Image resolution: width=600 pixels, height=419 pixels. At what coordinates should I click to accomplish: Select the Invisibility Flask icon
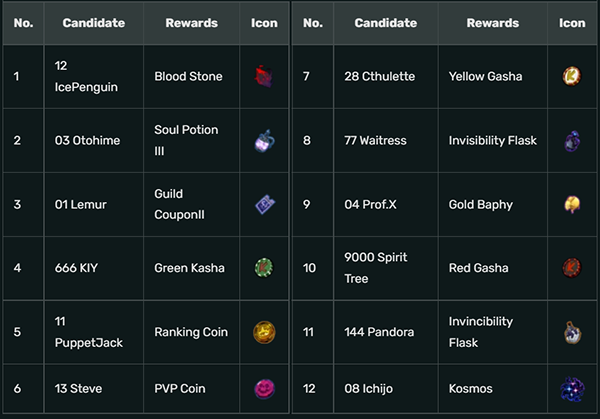(572, 141)
